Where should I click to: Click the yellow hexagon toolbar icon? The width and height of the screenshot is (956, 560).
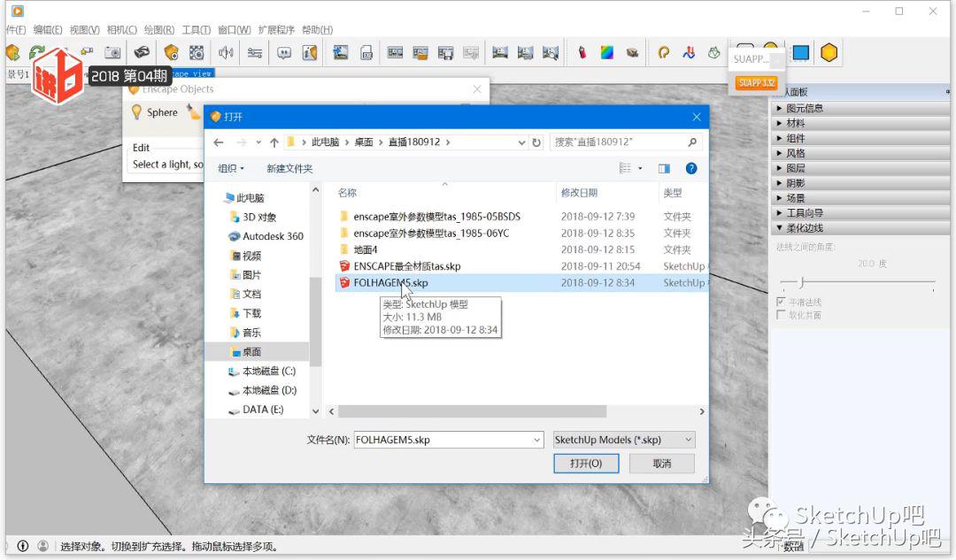point(829,52)
